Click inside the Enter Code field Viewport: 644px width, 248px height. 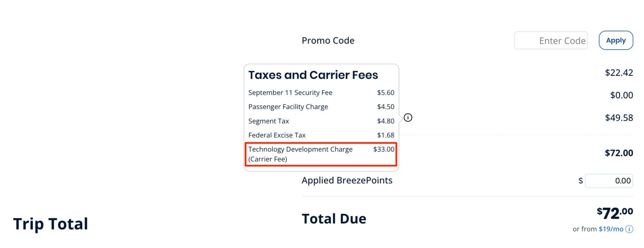tap(551, 40)
